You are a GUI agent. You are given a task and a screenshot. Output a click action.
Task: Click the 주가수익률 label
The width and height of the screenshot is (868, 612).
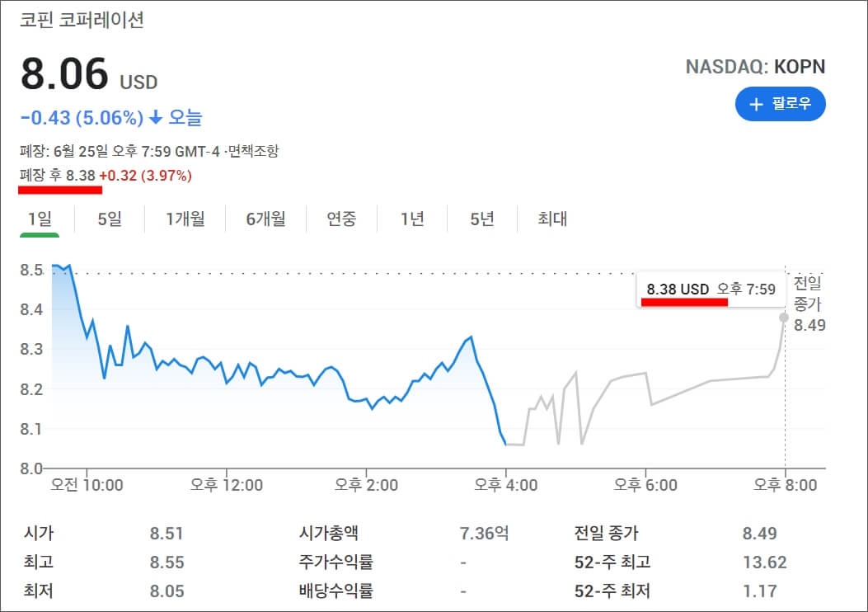(x=336, y=563)
